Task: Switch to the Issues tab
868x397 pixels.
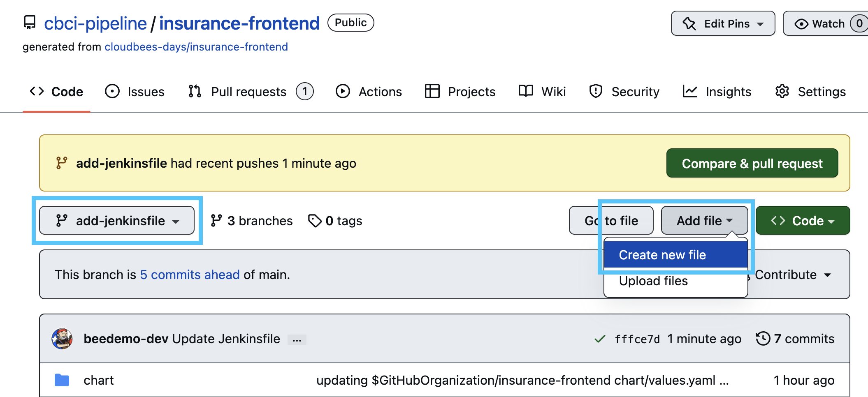Action: (x=135, y=92)
